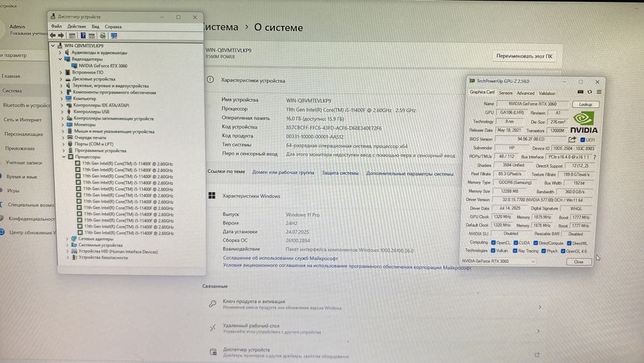Click the Device Manager title bar icon
Viewport: 644px width, 363px height.
coord(53,17)
